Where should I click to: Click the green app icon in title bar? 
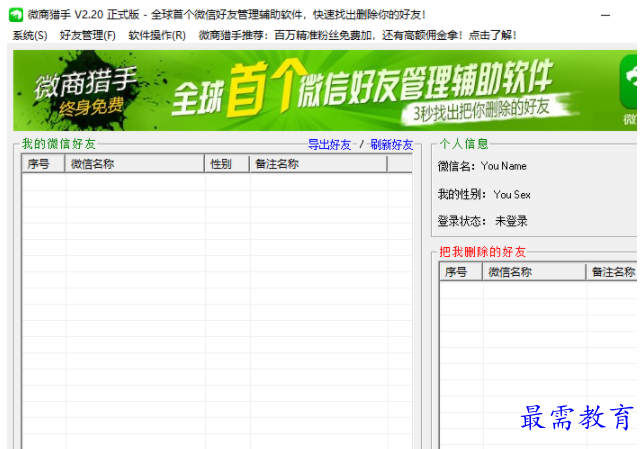(16, 15)
